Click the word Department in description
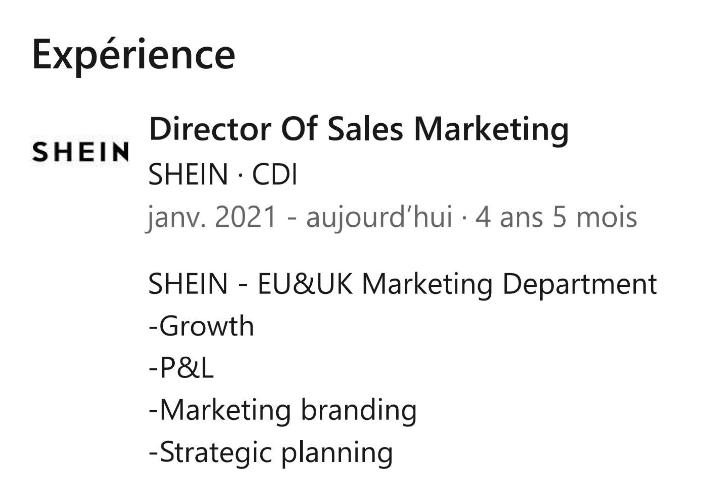 pyautogui.click(x=579, y=284)
